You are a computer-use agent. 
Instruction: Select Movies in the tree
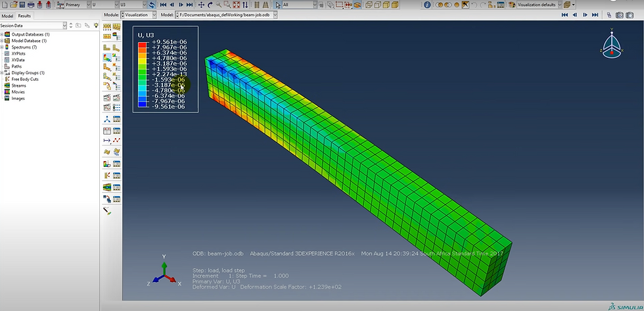click(18, 92)
